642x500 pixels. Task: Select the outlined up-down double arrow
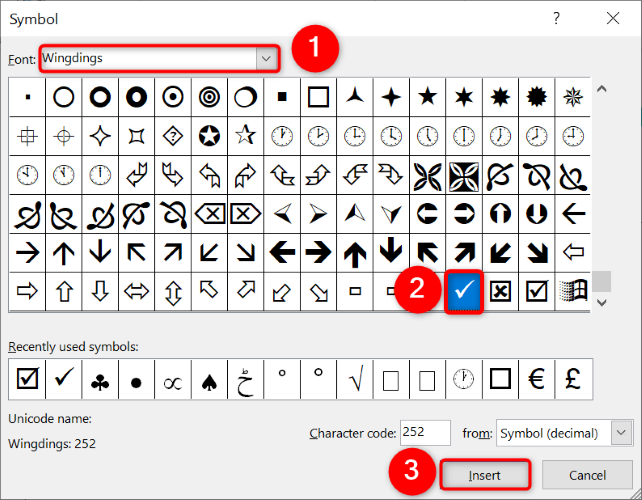[x=173, y=292]
